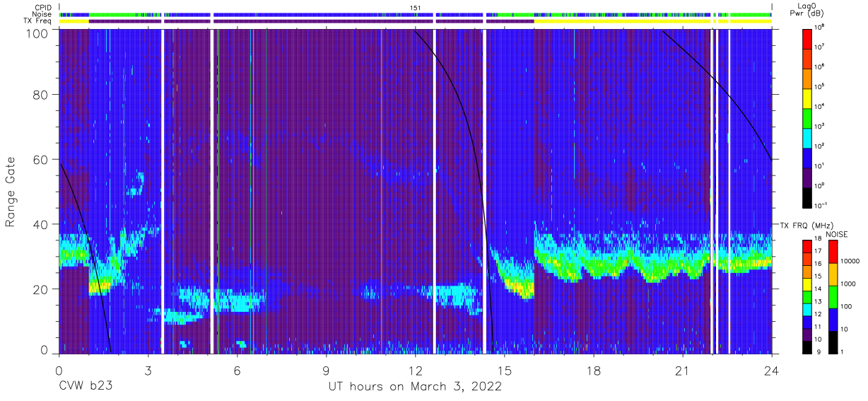Click the x-axis tick label 21
Image resolution: width=868 pixels, height=401 pixels.
pos(683,370)
